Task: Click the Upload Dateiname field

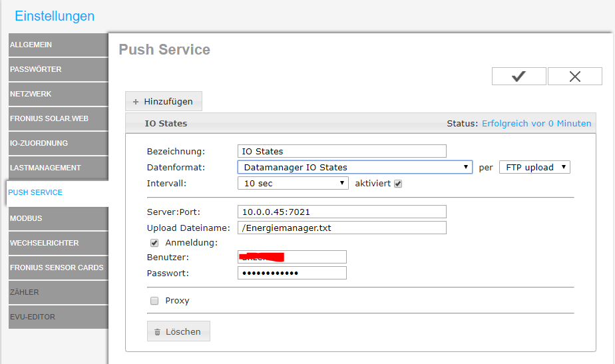Action: [341, 228]
